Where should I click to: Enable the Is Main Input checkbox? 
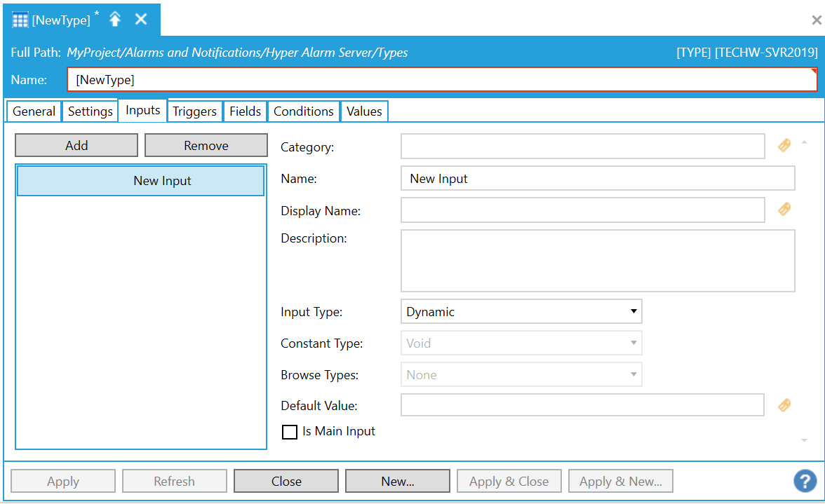289,432
